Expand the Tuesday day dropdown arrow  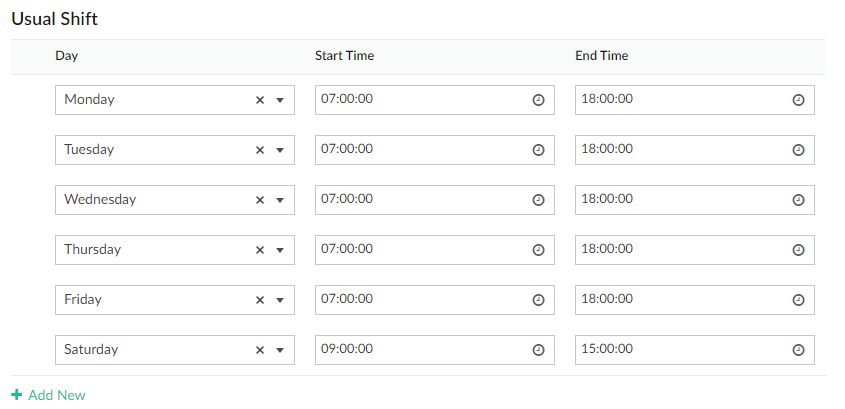pyautogui.click(x=280, y=150)
